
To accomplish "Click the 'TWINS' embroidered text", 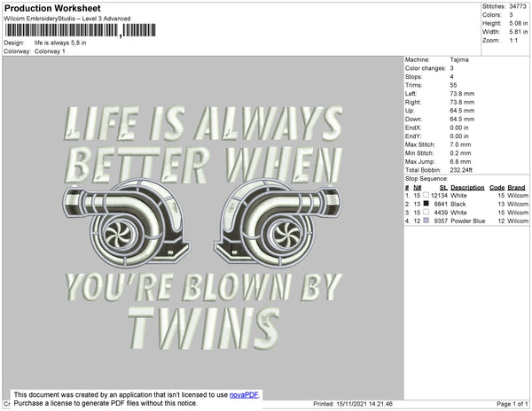I will (204, 328).
